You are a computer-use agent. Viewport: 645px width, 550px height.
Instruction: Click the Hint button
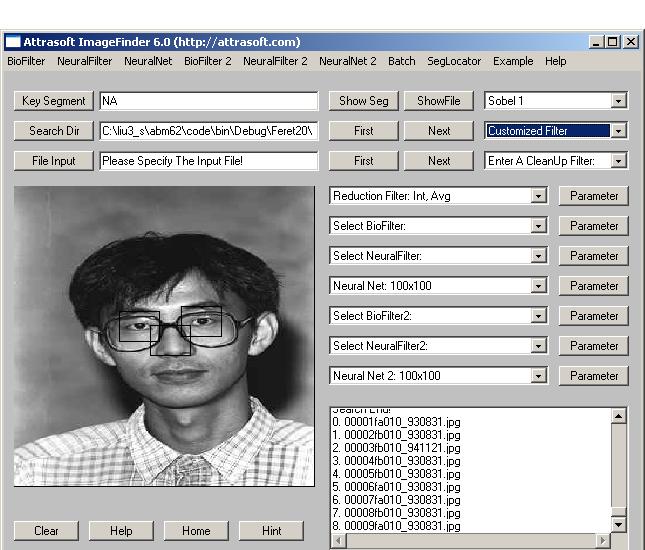[x=271, y=531]
